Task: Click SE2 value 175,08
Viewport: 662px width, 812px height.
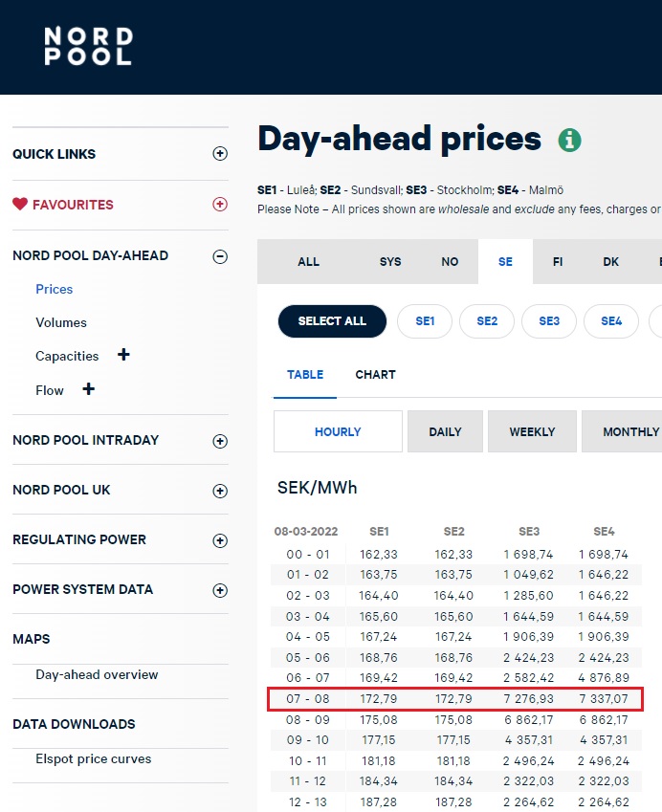Action: click(x=453, y=719)
